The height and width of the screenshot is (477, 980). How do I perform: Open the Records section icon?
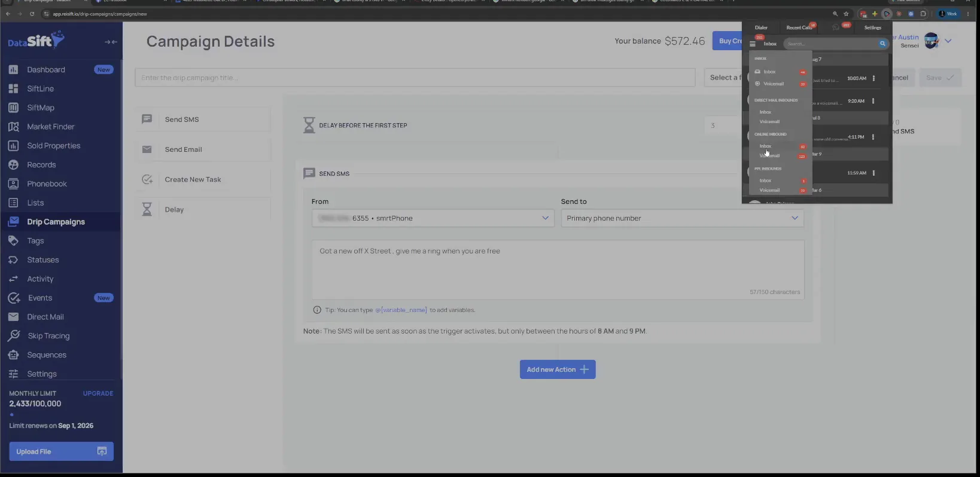point(13,165)
